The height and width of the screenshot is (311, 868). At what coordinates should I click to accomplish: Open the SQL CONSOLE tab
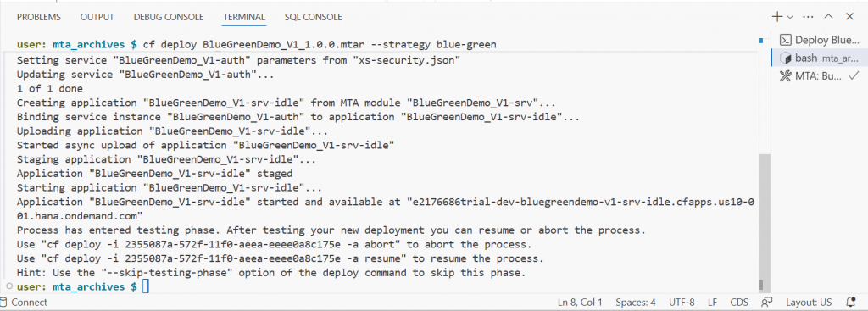313,17
